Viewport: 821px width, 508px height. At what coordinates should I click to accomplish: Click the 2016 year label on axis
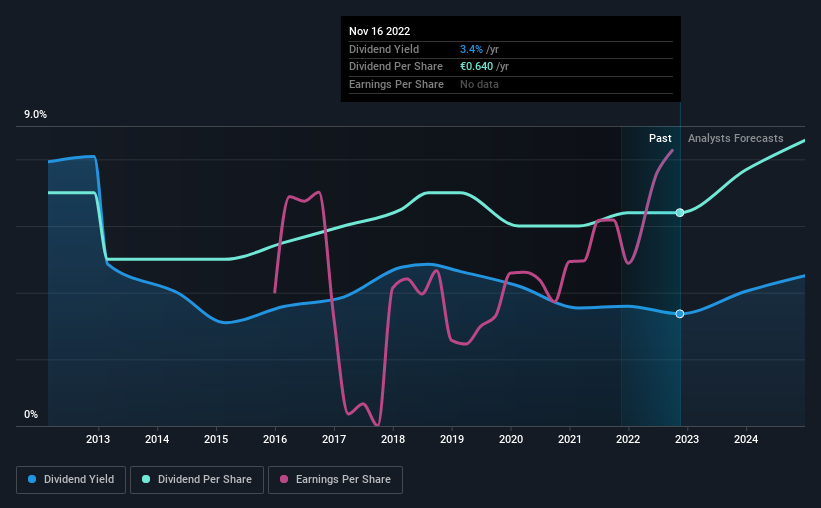(x=275, y=439)
